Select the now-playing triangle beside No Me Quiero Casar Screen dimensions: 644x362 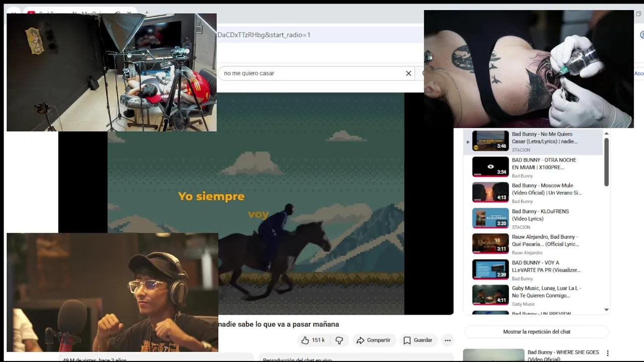coord(468,142)
